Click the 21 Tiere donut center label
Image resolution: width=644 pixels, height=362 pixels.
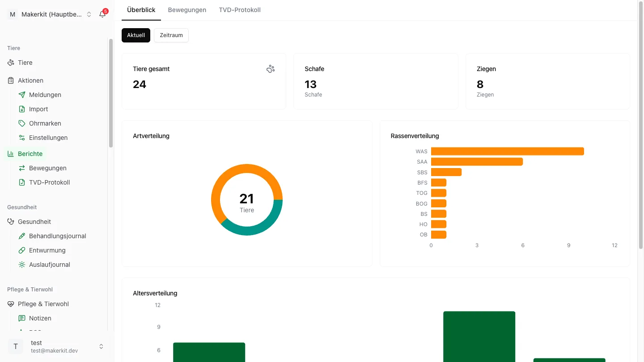click(x=247, y=202)
